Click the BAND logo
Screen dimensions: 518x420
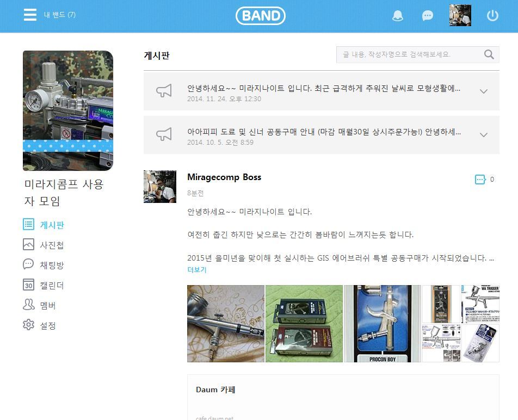(260, 16)
